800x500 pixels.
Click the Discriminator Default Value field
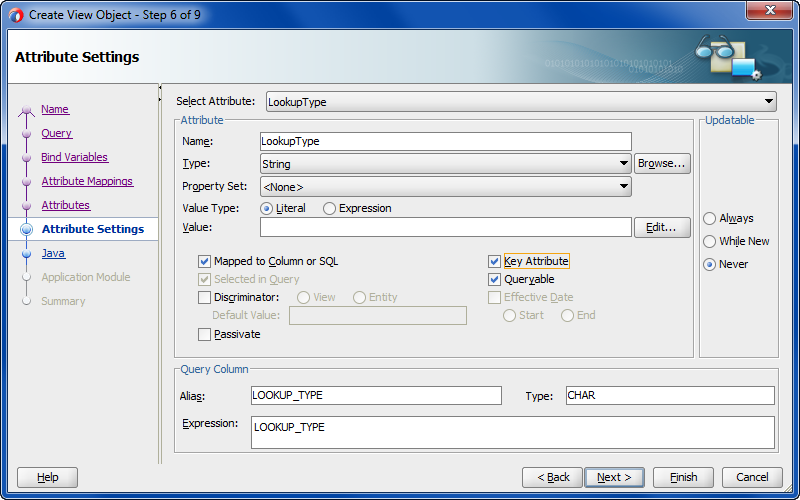(378, 316)
